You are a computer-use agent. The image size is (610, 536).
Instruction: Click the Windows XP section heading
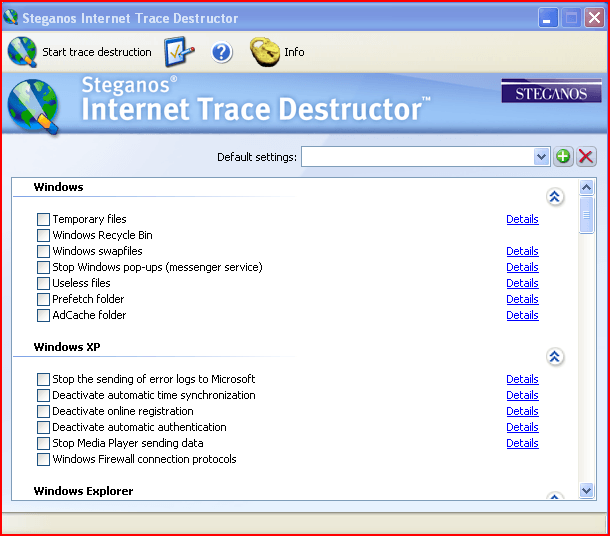click(x=67, y=347)
